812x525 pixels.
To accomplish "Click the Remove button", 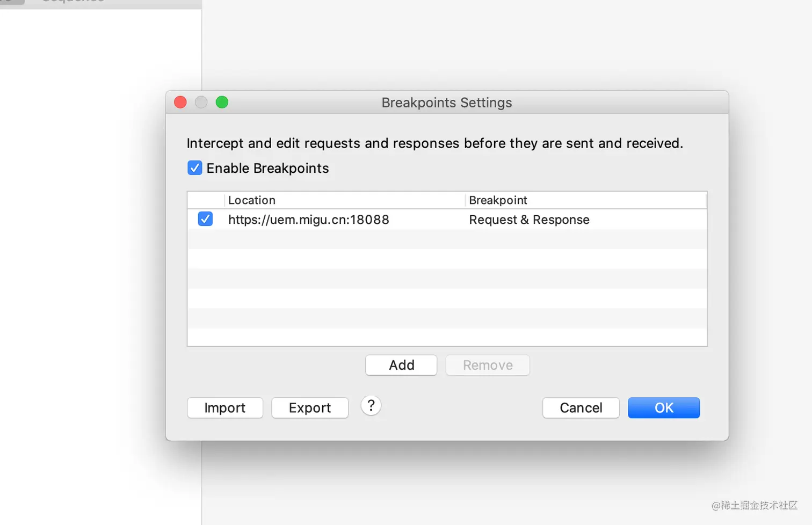I will pos(488,365).
